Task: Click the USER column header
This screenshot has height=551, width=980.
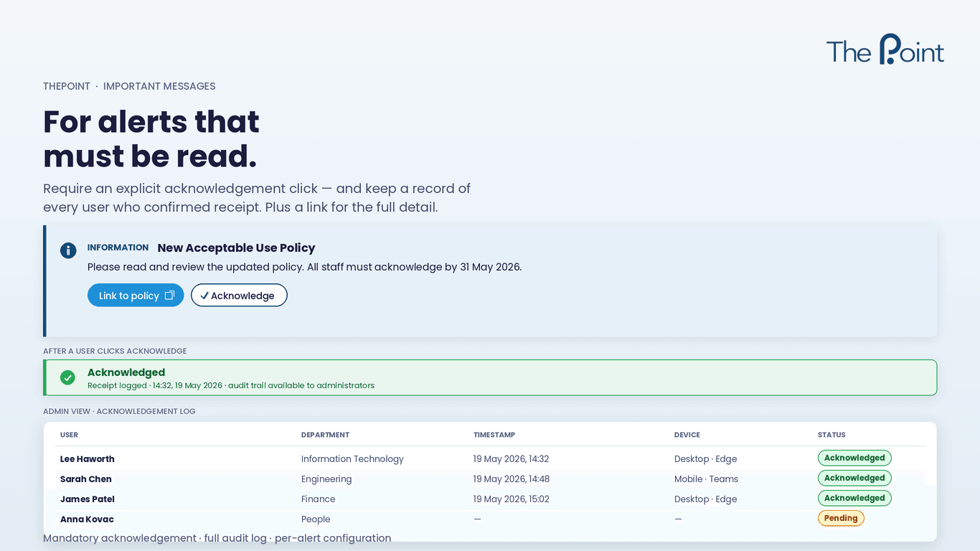Action: tap(69, 435)
